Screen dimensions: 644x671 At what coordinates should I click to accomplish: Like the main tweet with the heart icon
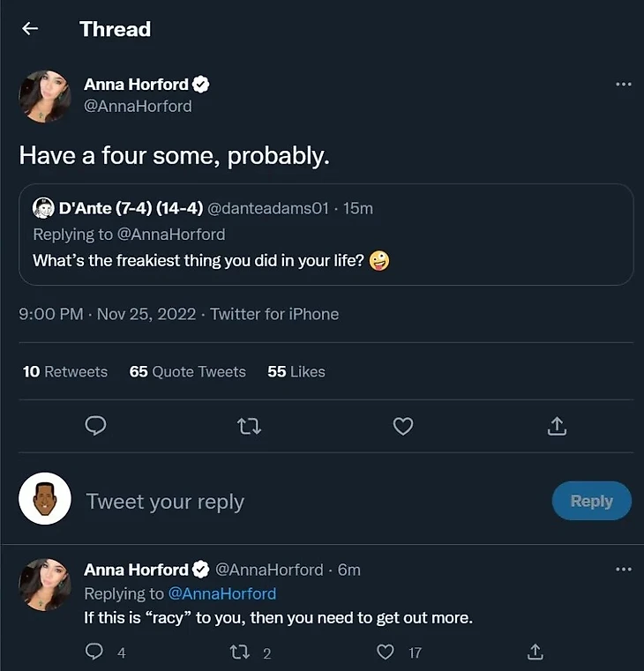coord(403,427)
